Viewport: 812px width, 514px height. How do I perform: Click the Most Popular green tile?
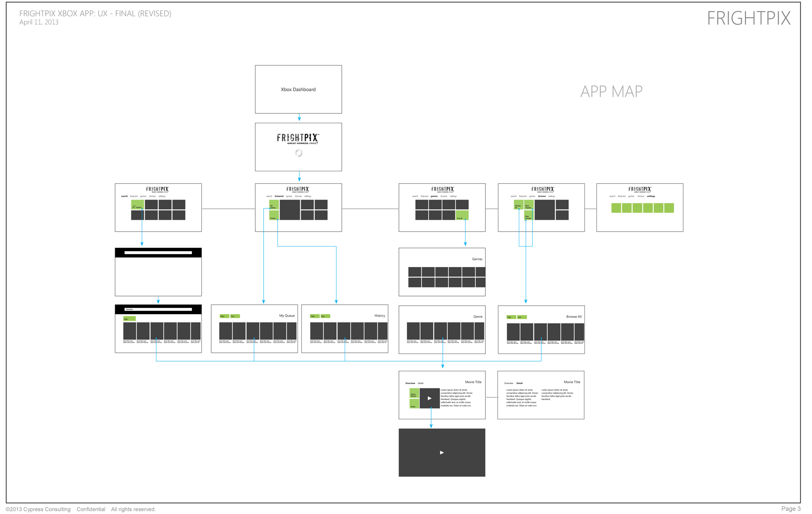[529, 205]
